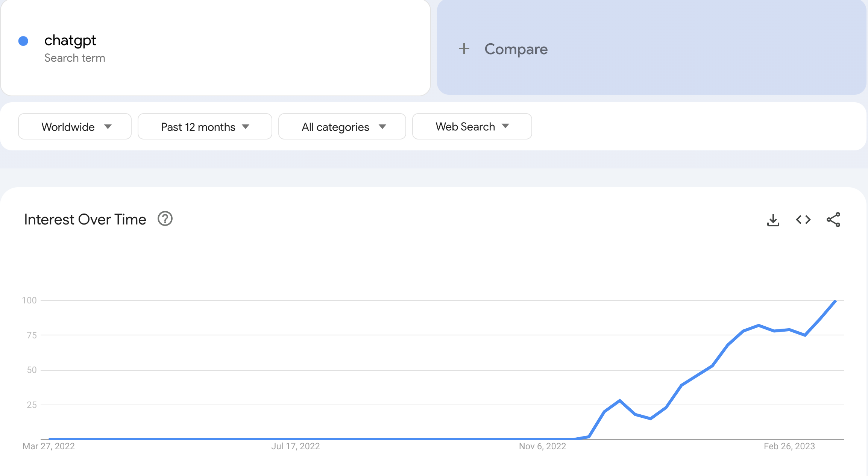Click the Interest Over Time heading
Screen dimensions: 868x476
[85, 220]
